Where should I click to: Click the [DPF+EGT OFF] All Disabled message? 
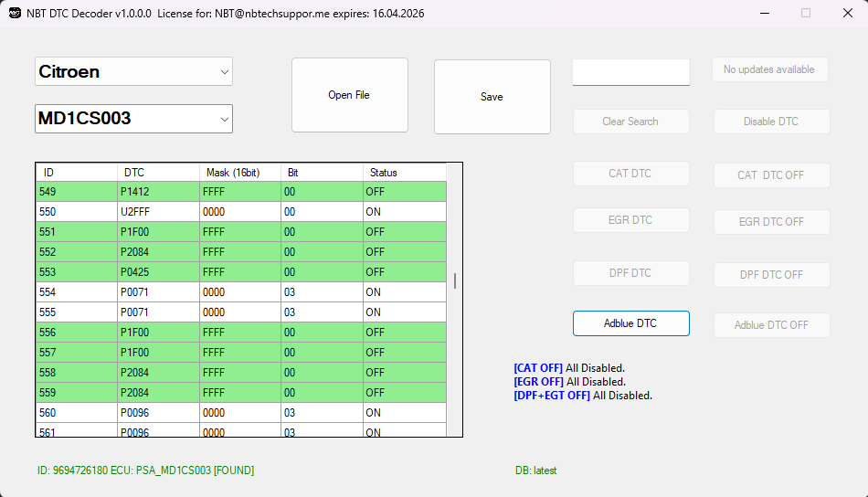point(583,396)
